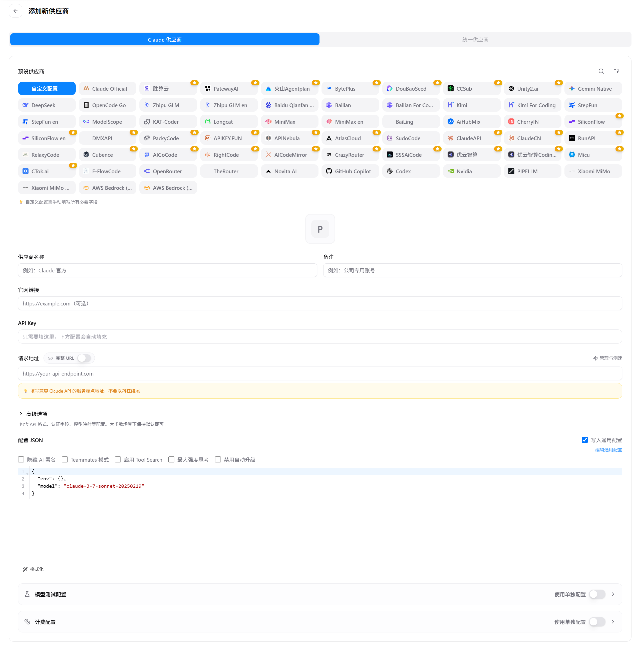The image size is (640, 672).
Task: Pick the Zhipu GLM en preset
Action: [x=229, y=105]
